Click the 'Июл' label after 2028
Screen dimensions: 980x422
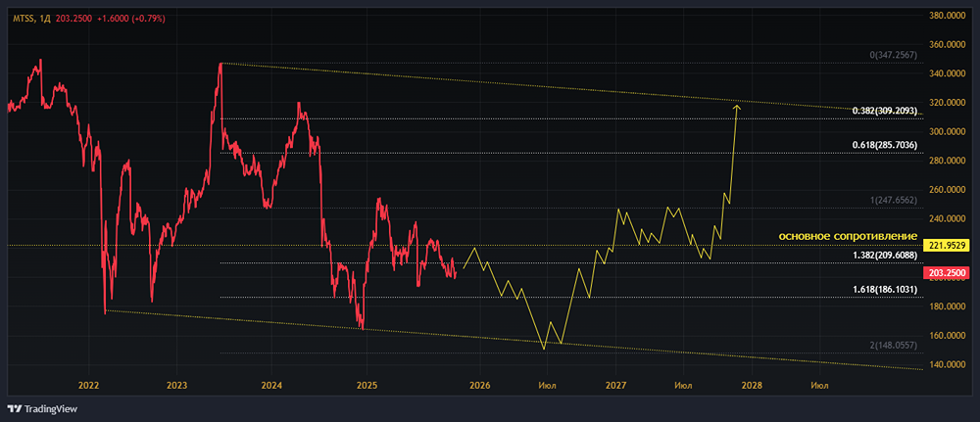click(x=819, y=385)
